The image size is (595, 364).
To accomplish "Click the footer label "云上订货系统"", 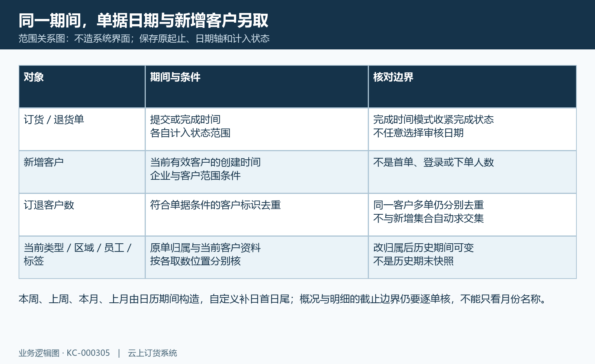I will click(152, 353).
